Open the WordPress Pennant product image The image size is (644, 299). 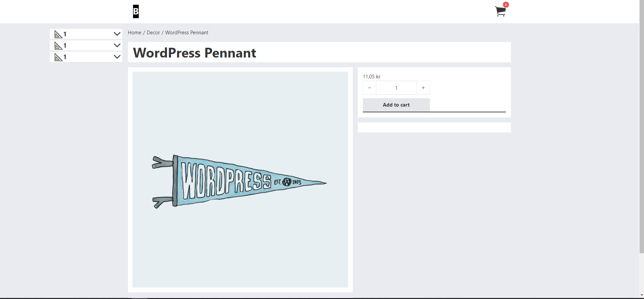pos(240,180)
